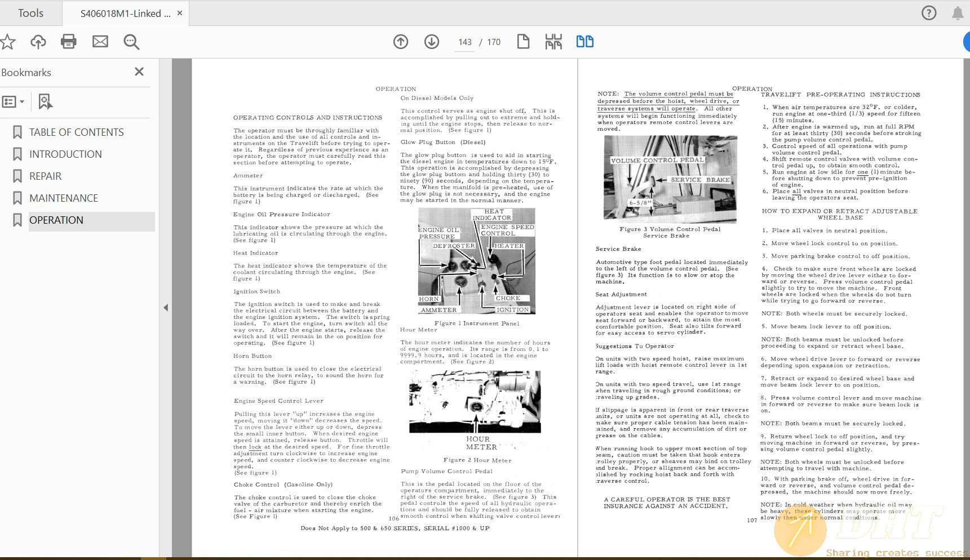
Task: Click the page number input field
Action: coord(465,42)
